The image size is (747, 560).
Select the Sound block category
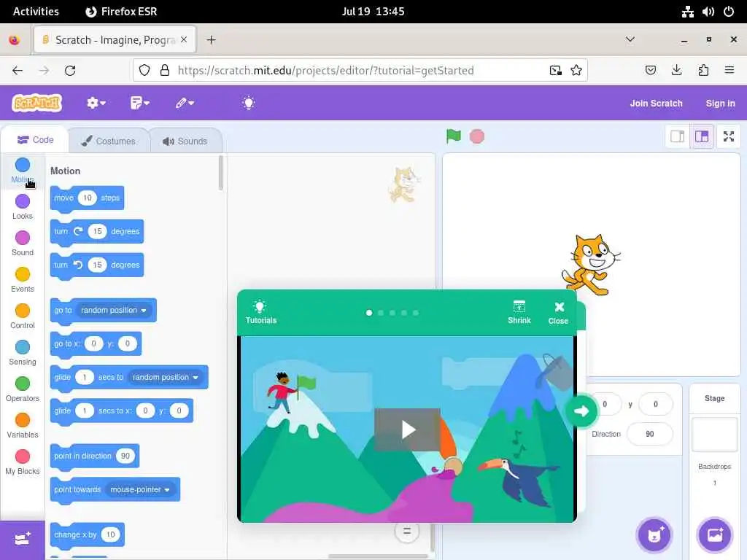23,244
